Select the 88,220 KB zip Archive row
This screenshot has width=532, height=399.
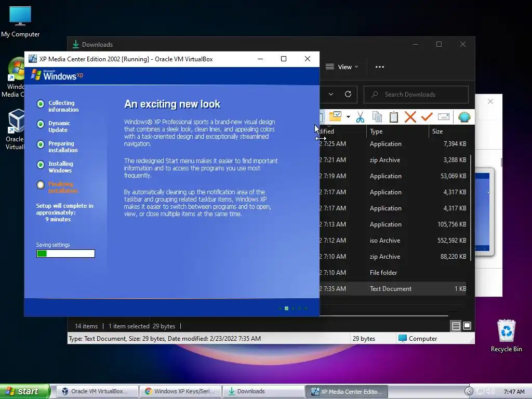(393, 257)
